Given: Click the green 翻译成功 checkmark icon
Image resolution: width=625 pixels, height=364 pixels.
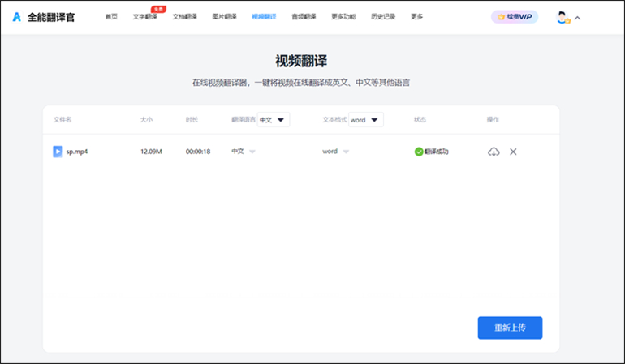Looking at the screenshot, I should click(419, 152).
